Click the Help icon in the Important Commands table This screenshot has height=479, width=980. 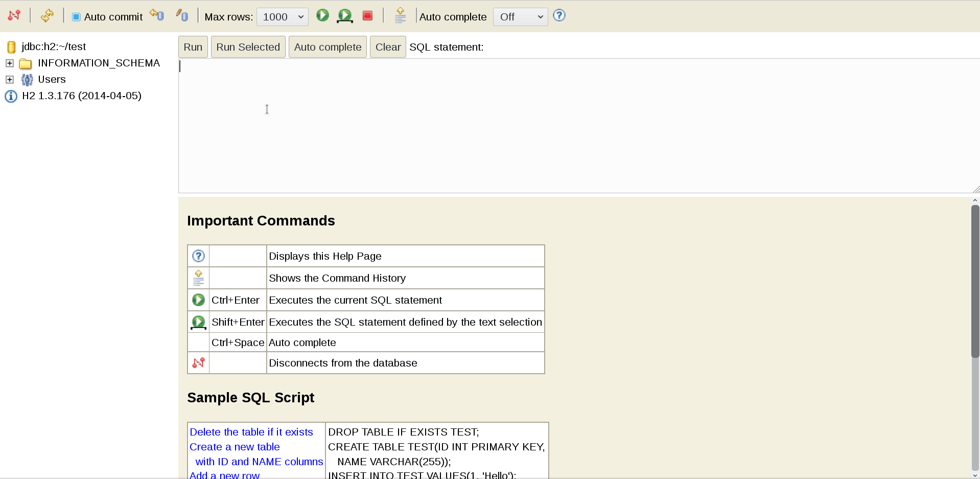click(x=198, y=256)
